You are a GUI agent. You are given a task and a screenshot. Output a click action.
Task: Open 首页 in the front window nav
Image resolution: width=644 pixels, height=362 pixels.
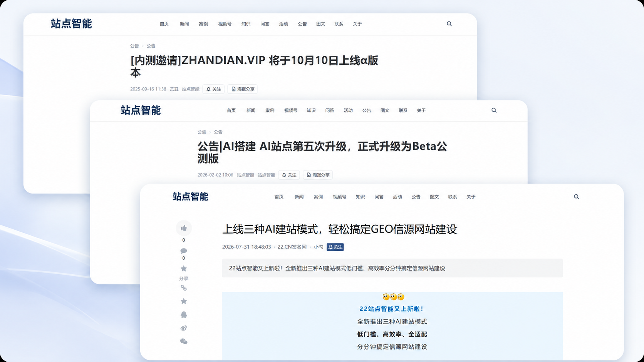click(x=279, y=197)
